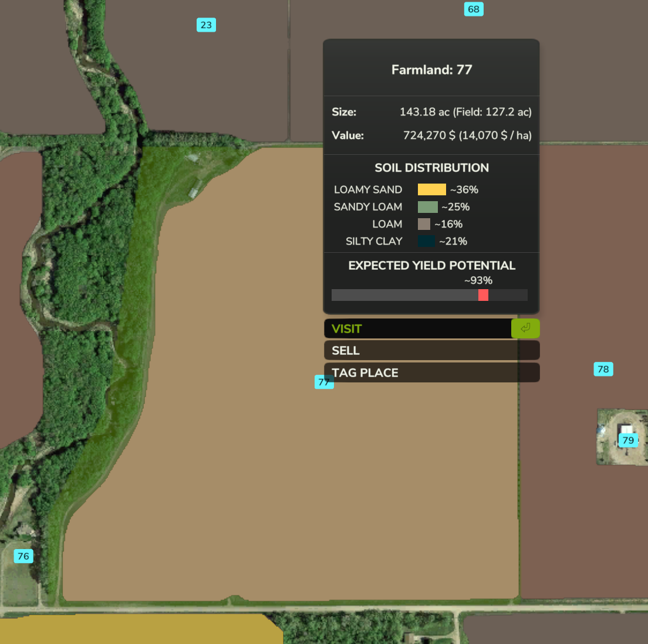Viewport: 648px width, 644px height.
Task: Click the yellow Loamy Sand swatch
Action: 431,189
